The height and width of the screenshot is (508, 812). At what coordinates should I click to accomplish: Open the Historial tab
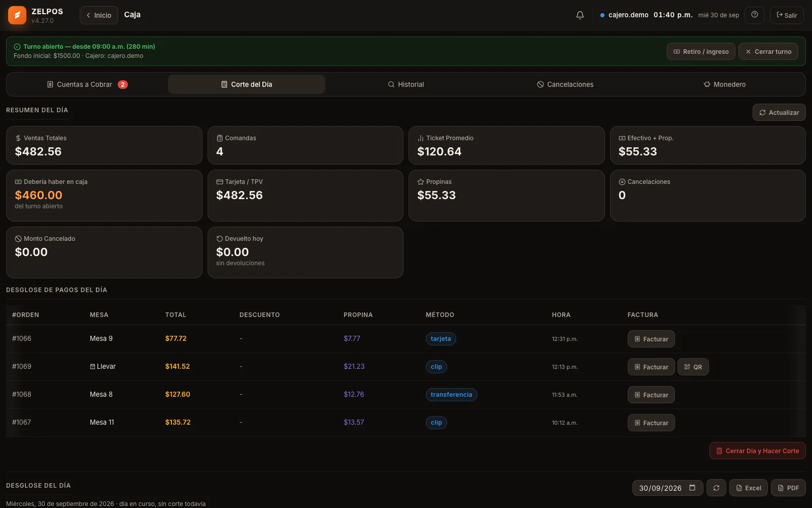(x=406, y=84)
